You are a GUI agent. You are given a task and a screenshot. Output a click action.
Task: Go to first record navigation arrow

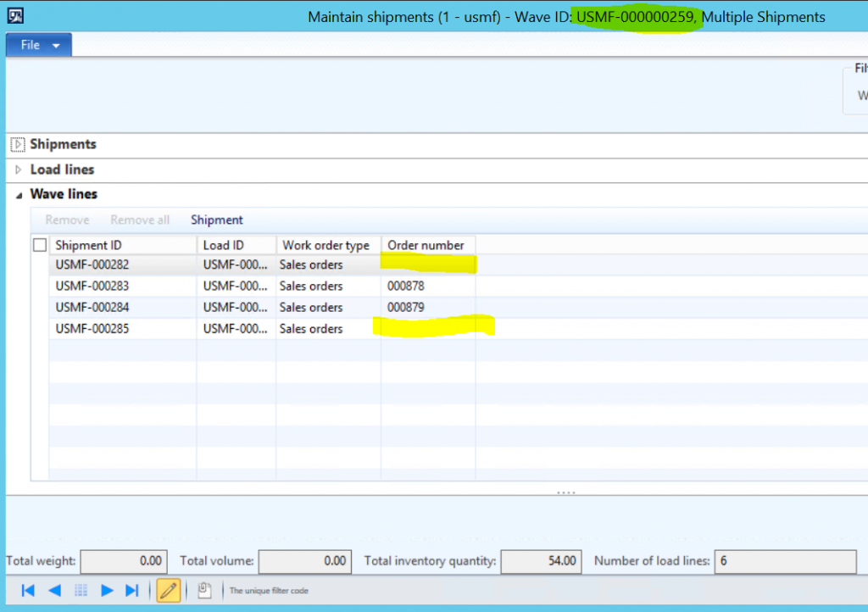[x=28, y=591]
